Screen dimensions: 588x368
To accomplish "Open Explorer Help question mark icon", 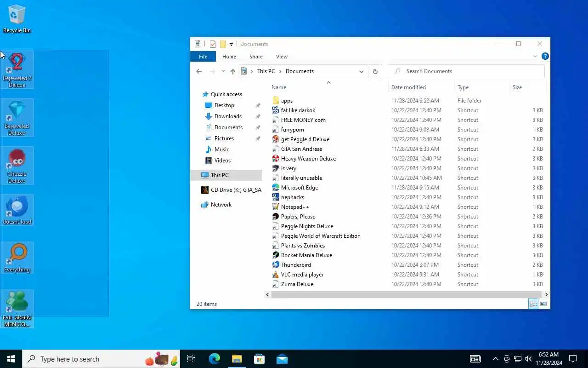I will (545, 56).
